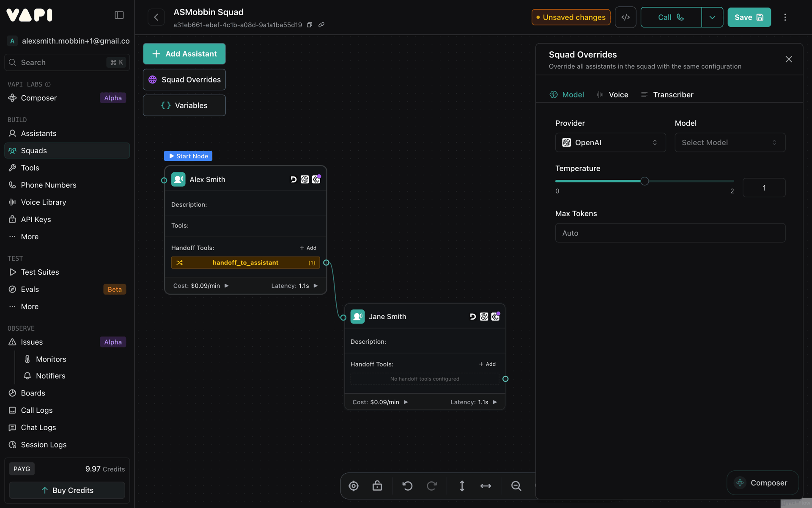Screen dimensions: 812x508
Task: Click Squad Overrides button
Action: 184,80
